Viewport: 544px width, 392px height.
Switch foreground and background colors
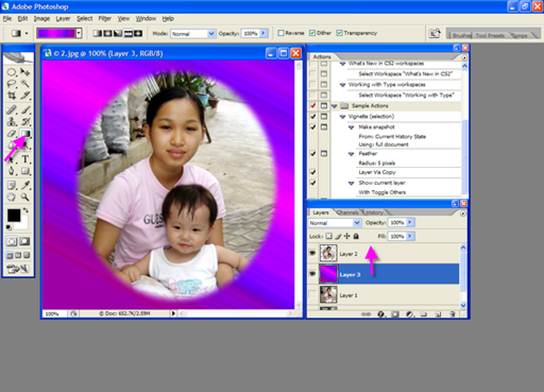(x=26, y=211)
